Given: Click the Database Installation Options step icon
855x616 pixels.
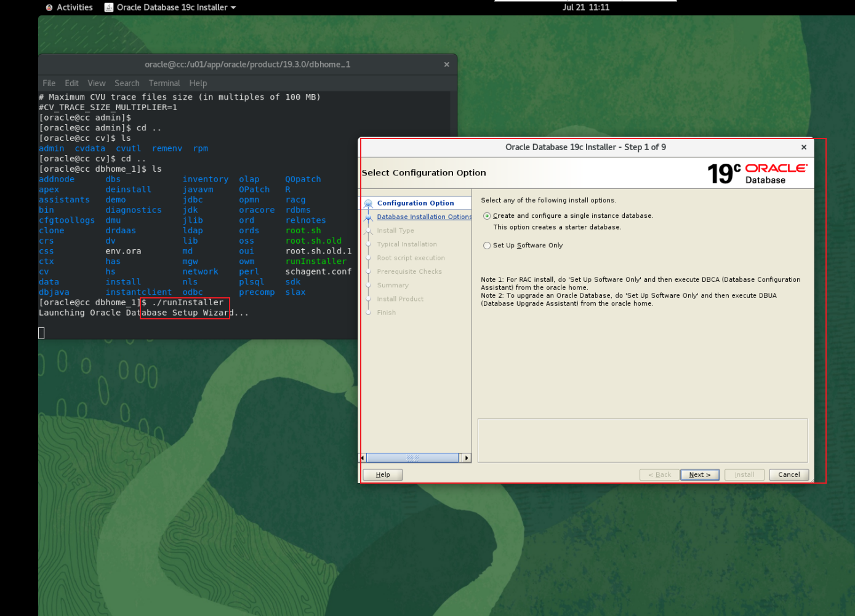Looking at the screenshot, I should [x=368, y=217].
